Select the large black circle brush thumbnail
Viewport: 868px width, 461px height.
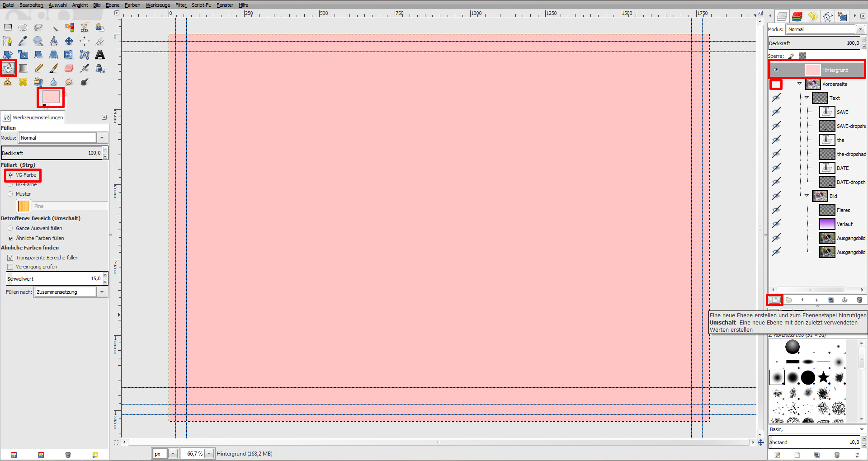[x=807, y=377]
